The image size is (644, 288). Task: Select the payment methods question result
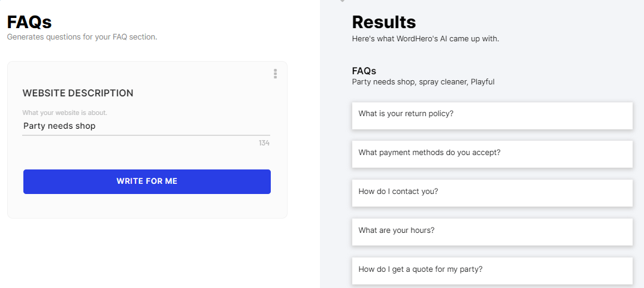click(492, 153)
